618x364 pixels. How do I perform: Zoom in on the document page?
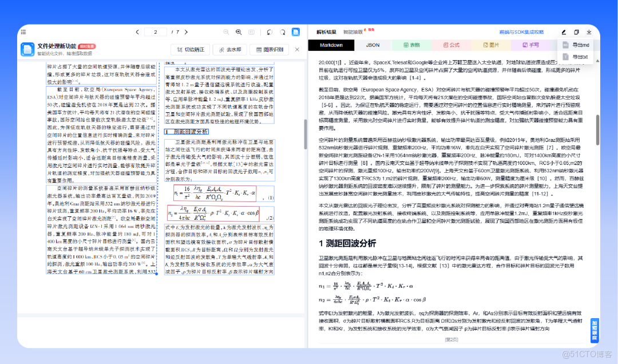click(239, 32)
